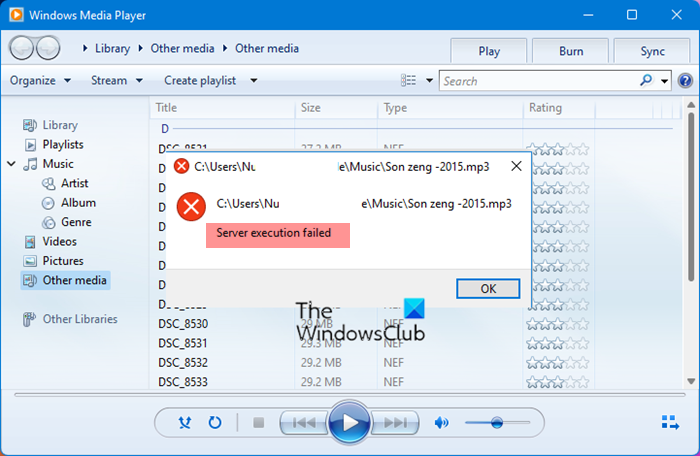Screen dimensions: 700x456
Task: Open the search options dropdown arrow
Action: tap(665, 81)
